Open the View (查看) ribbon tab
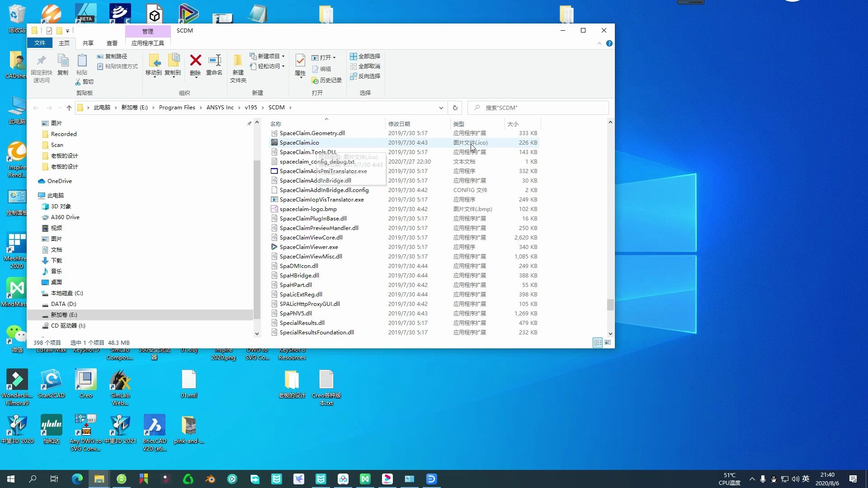868x488 pixels. coord(112,43)
